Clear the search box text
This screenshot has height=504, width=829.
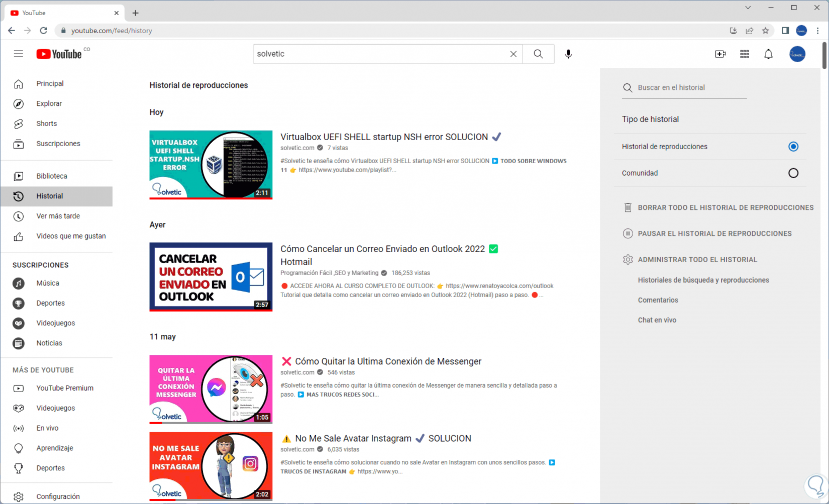click(513, 54)
